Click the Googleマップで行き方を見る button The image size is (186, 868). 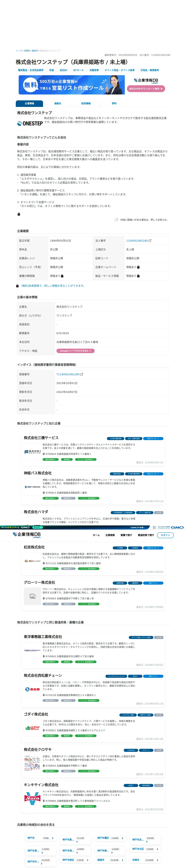75,351
